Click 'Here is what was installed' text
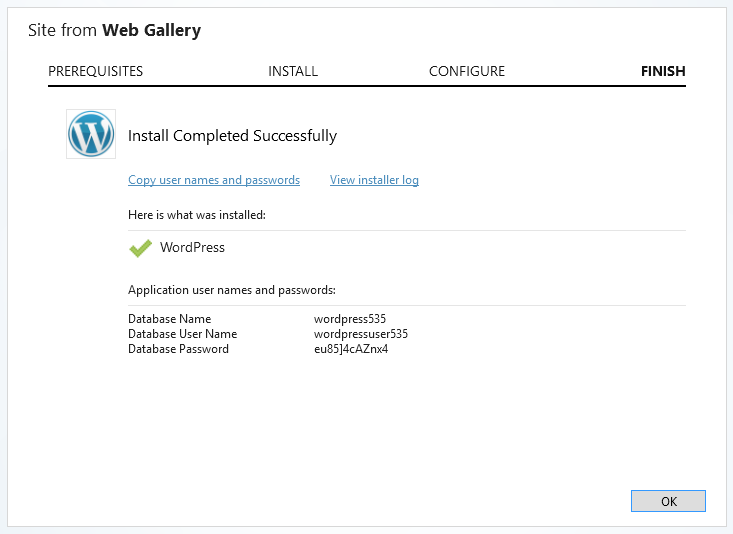The width and height of the screenshot is (733, 534). [x=196, y=214]
